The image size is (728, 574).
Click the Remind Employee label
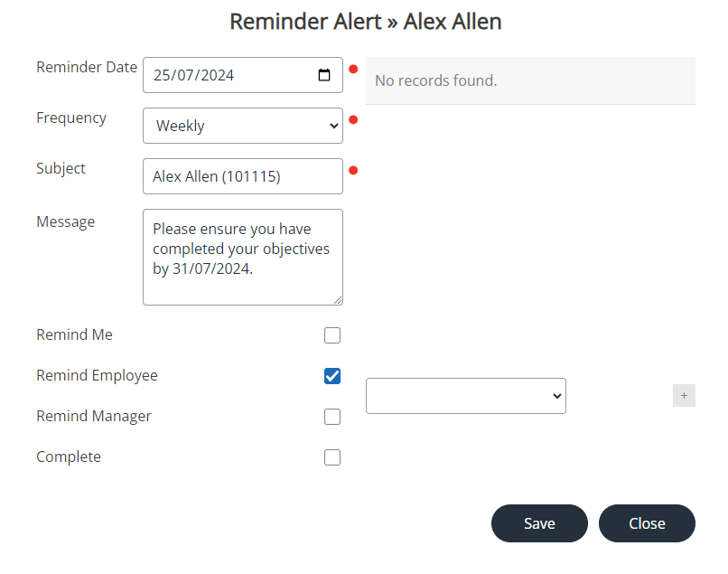tap(97, 375)
